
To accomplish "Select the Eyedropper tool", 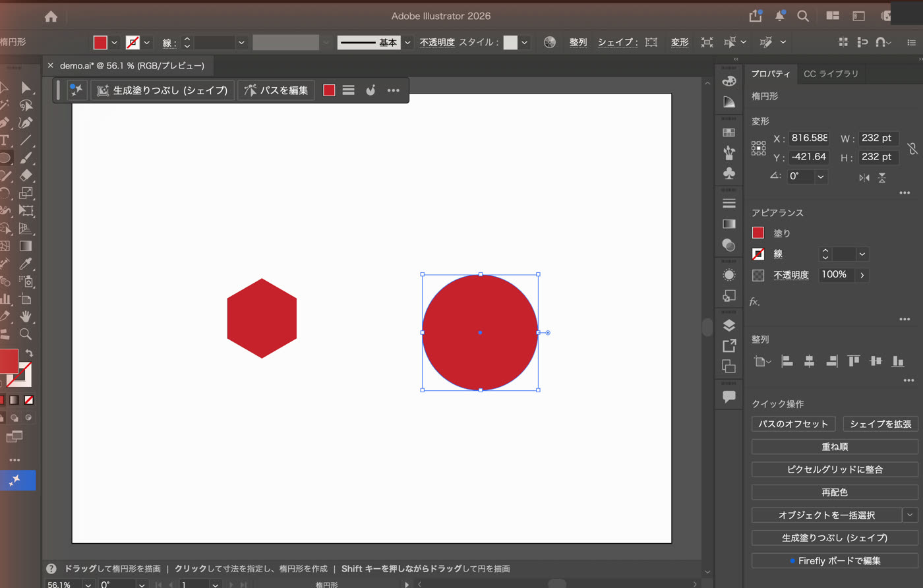I will (x=26, y=264).
